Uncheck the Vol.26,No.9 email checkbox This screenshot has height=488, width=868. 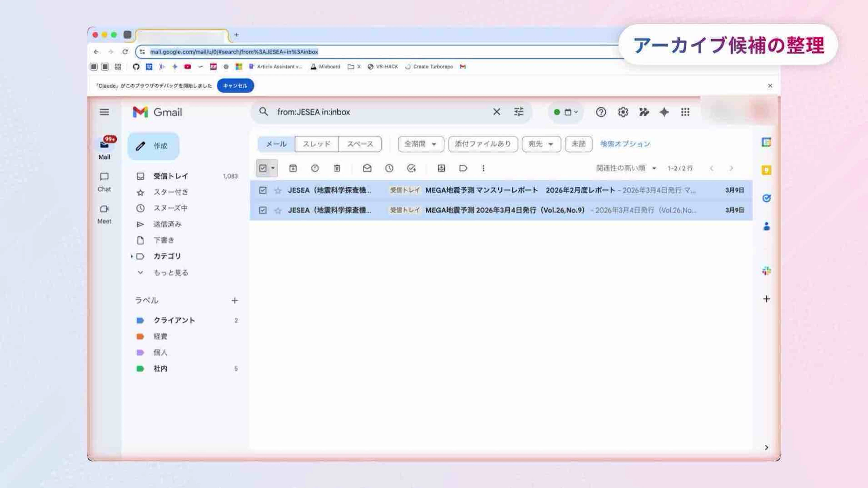click(263, 210)
